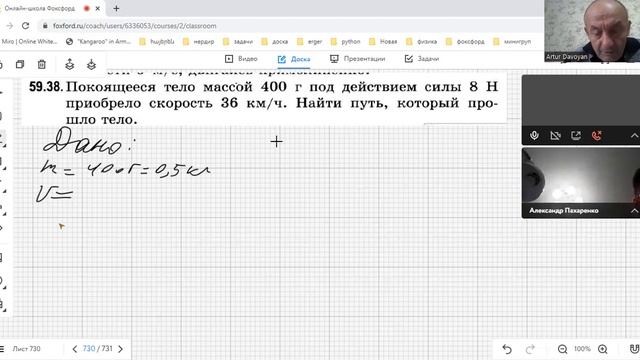Open the Задачи tab
The image size is (640, 360).
[x=422, y=59]
